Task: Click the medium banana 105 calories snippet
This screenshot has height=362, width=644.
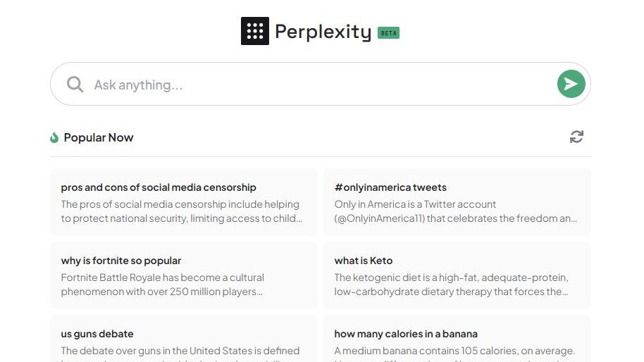Action: click(x=454, y=351)
